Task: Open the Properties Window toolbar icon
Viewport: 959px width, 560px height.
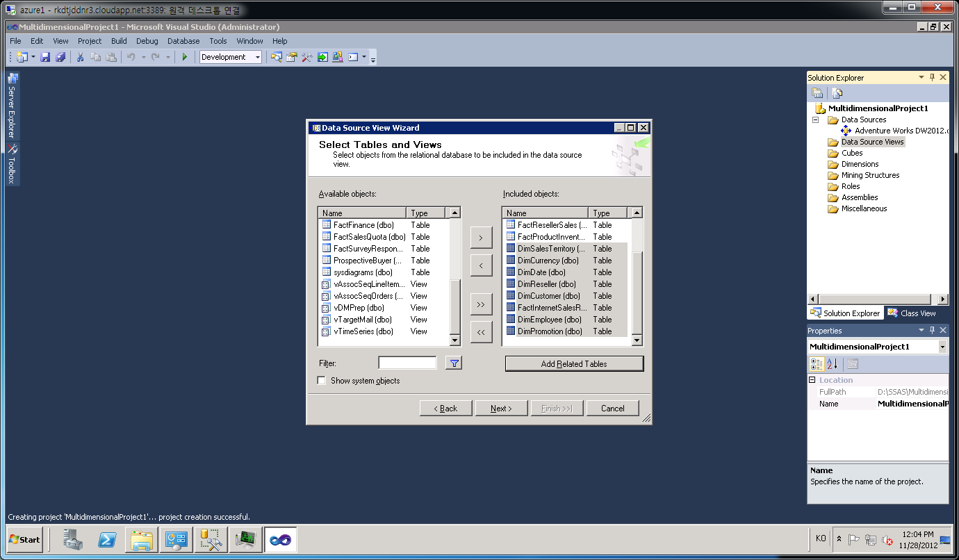Action: (292, 57)
